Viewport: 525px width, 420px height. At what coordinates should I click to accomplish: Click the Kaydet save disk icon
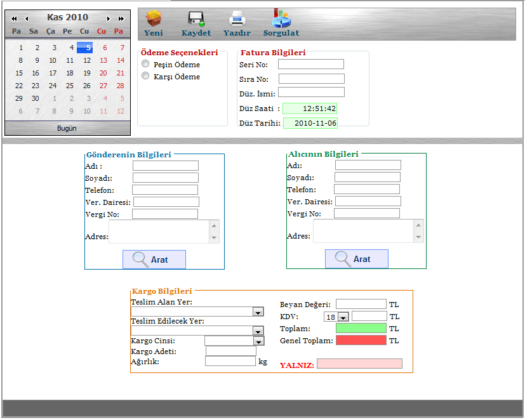click(x=196, y=19)
